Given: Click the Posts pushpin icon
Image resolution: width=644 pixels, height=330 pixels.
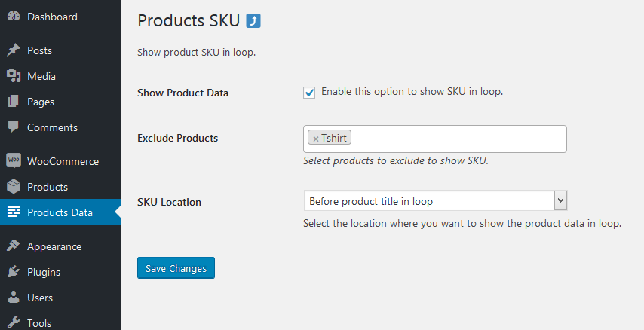Looking at the screenshot, I should (x=14, y=51).
